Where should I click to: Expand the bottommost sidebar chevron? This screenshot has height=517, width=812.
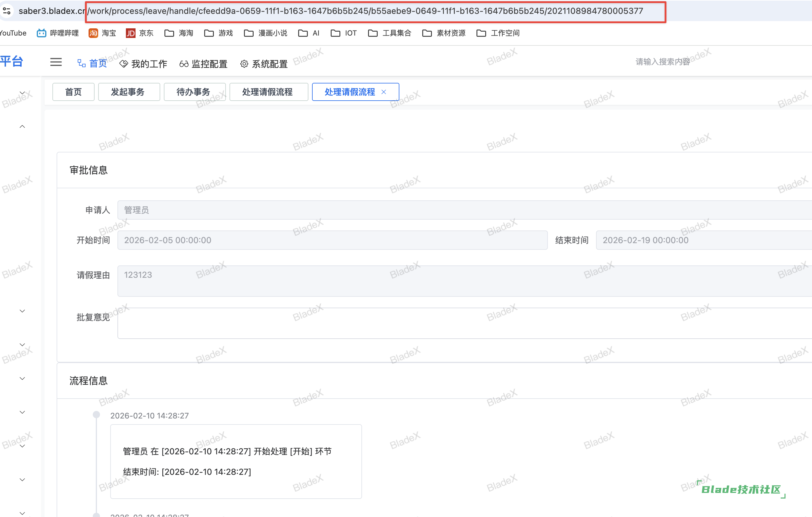(22, 513)
